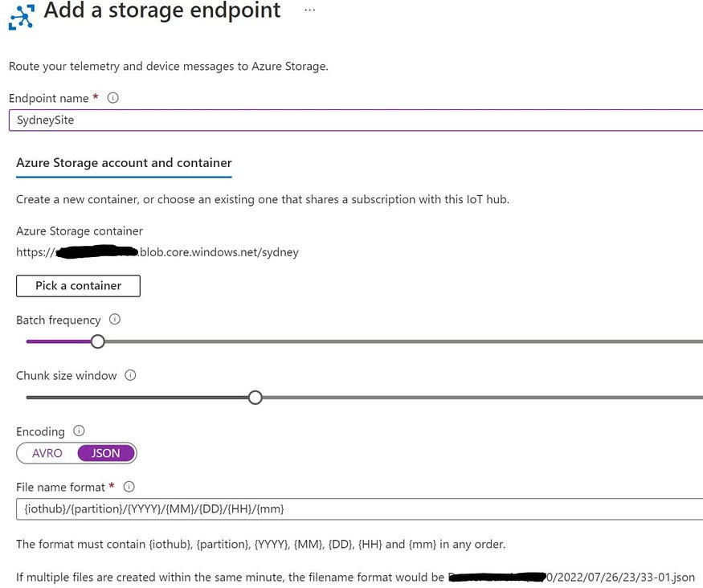
Task: Click inside the File name format field
Action: (359, 509)
